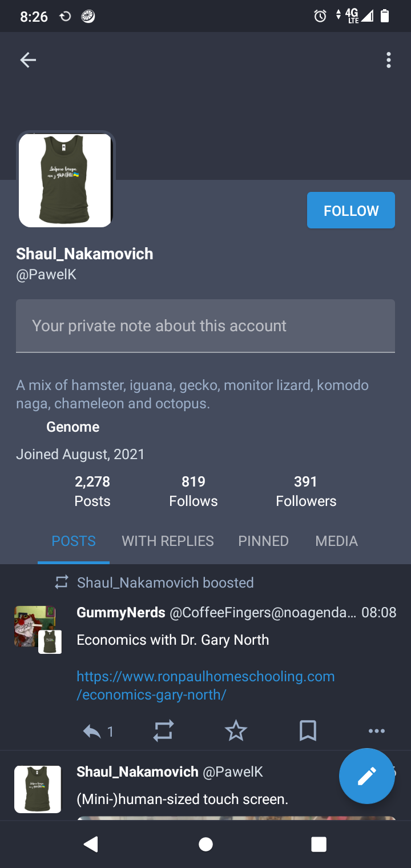411x868 pixels.
Task: Favorite the GummyNerds post with star
Action: click(x=236, y=731)
